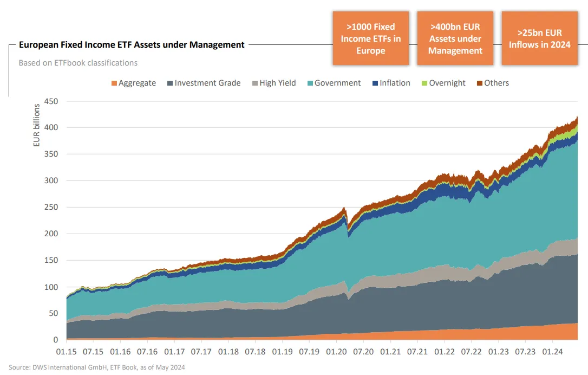Click the grey High Yield legend swatch
The height and width of the screenshot is (375, 588).
(255, 83)
